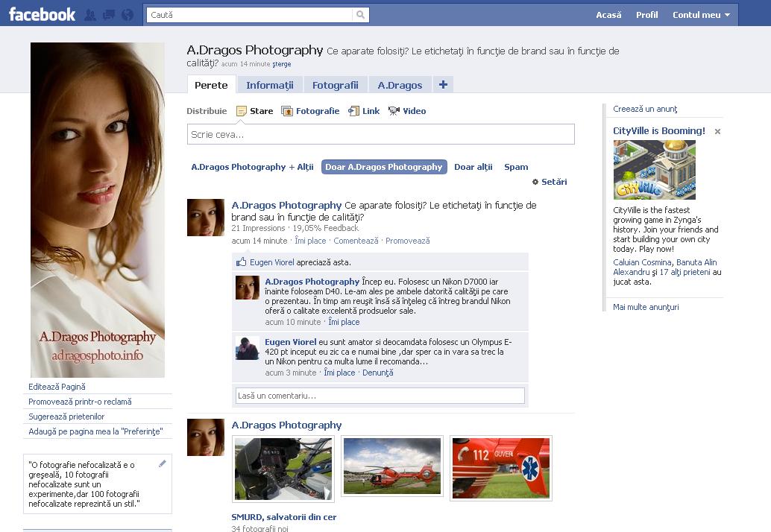Switch to the Informații tab
This screenshot has height=532, width=771.
[x=270, y=85]
